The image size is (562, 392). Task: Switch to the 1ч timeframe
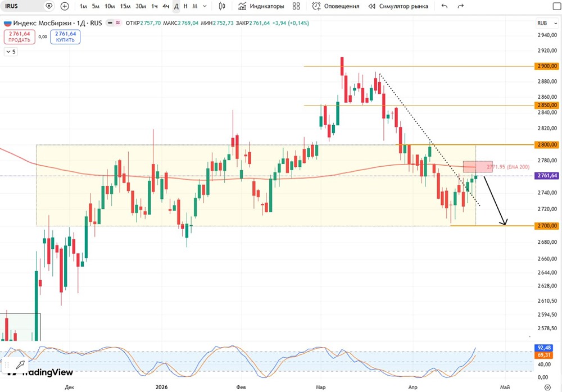(x=154, y=6)
